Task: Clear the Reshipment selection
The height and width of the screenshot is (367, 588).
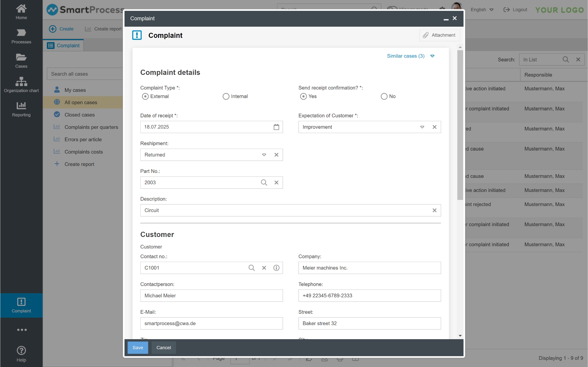Action: coord(276,155)
